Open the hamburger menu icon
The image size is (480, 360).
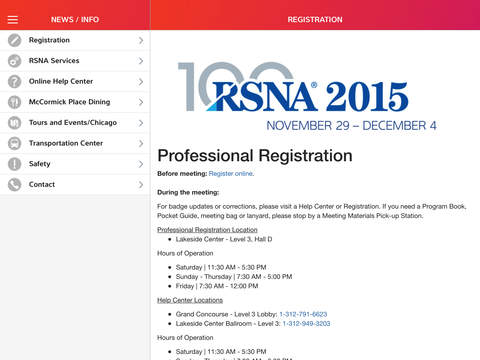(13, 20)
